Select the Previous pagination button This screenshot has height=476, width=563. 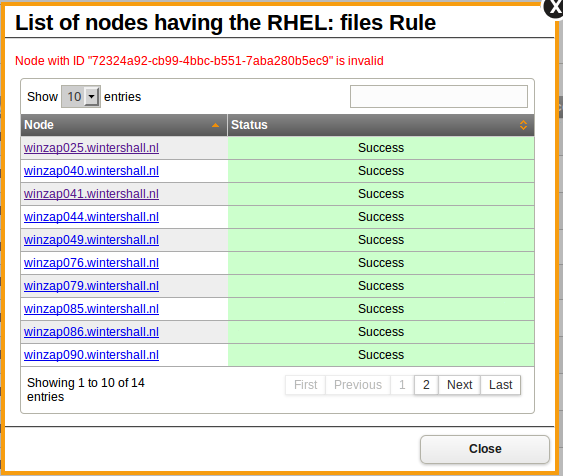click(x=358, y=385)
